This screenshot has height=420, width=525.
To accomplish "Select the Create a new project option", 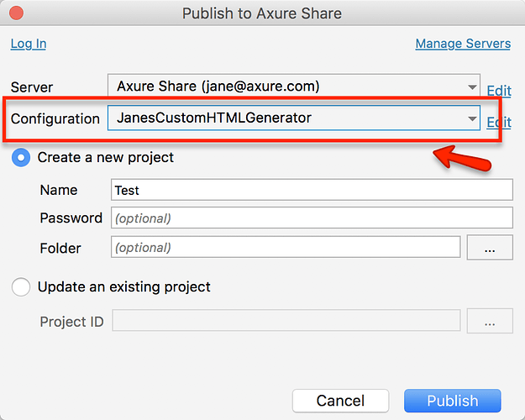I will (23, 158).
